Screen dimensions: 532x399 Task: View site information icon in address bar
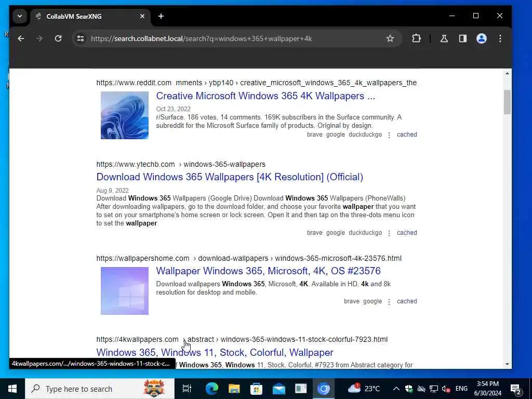coord(81,38)
